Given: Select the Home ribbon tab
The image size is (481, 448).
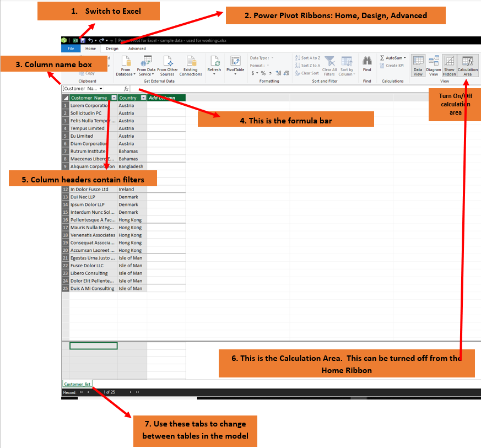Looking at the screenshot, I should 90,48.
